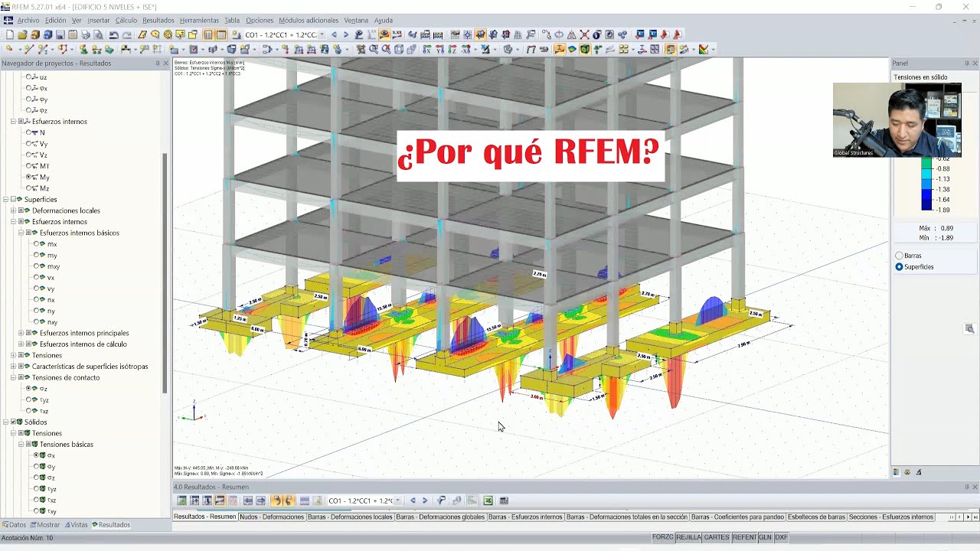The height and width of the screenshot is (551, 980).
Task: Expand the Esfuerzos internos de cálculo node
Action: (21, 344)
